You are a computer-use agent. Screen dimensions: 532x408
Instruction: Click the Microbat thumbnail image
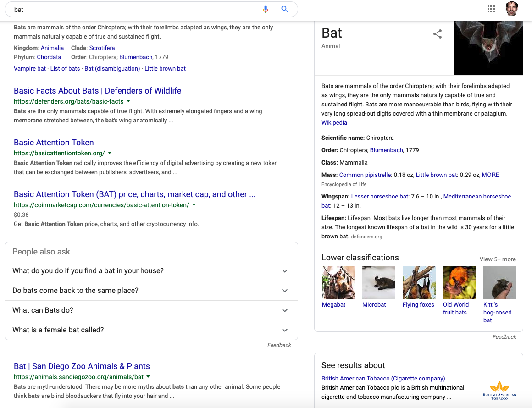click(379, 283)
